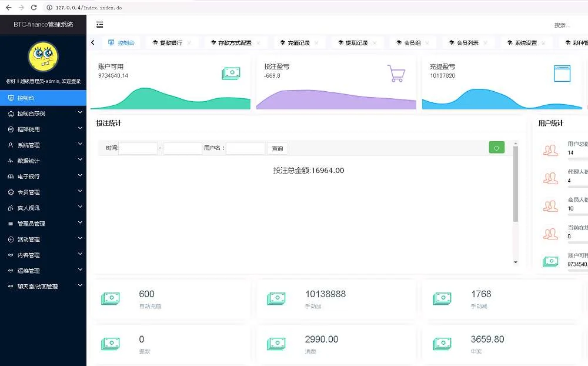This screenshot has height=366, width=588.
Task: Open the 会员列表 tab
Action: coord(467,43)
